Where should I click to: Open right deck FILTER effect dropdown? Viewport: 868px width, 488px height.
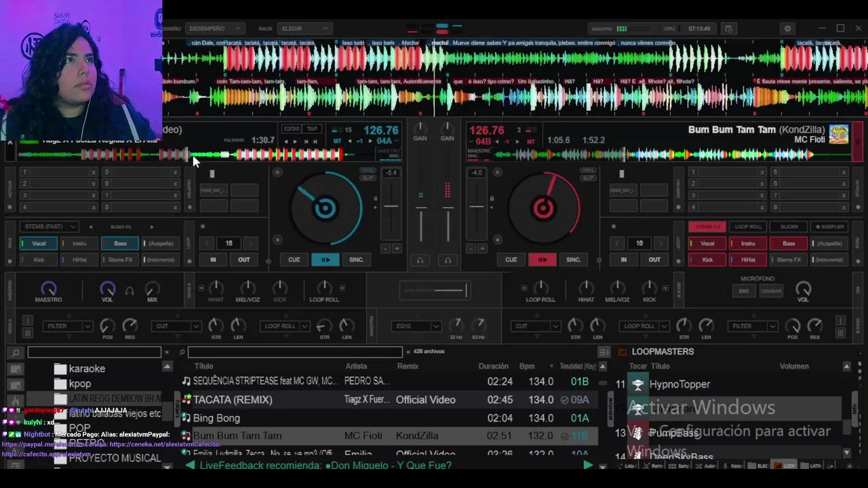coord(752,326)
